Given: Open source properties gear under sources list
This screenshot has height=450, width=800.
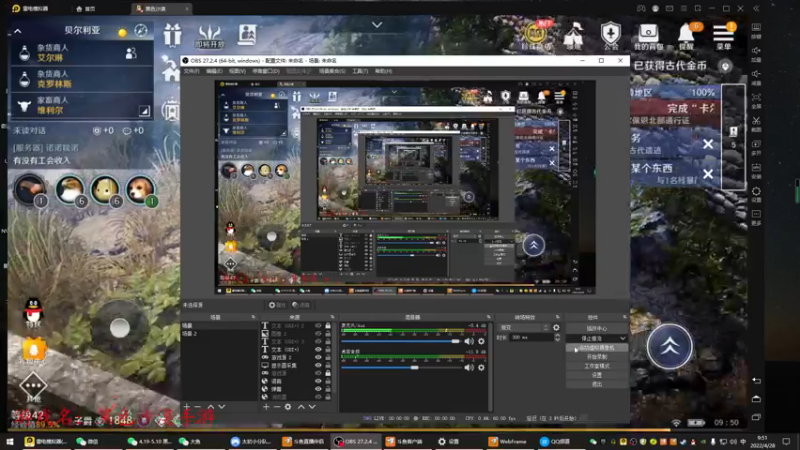Looking at the screenshot, I should [x=288, y=407].
